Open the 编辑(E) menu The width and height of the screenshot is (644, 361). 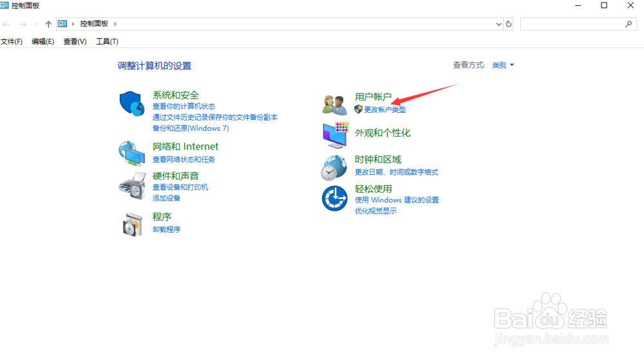(x=43, y=41)
